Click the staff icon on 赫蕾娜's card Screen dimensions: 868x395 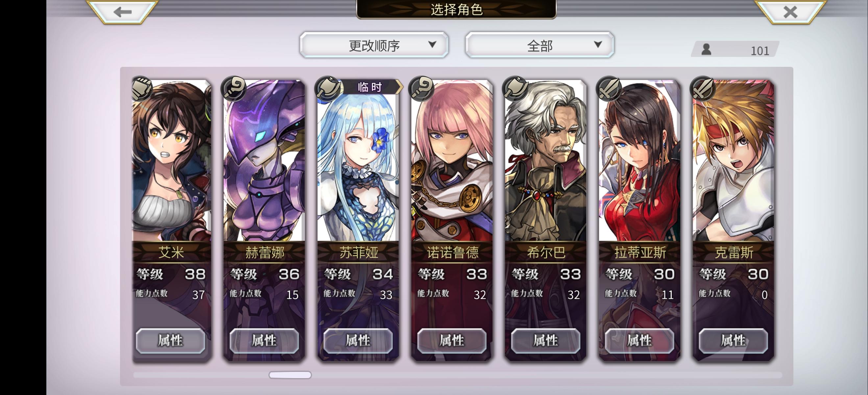(233, 88)
